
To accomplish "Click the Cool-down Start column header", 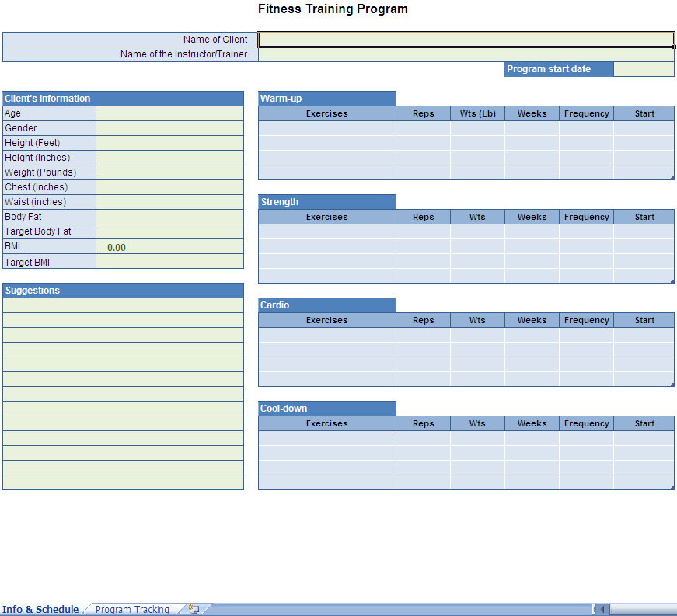I will coord(644,423).
